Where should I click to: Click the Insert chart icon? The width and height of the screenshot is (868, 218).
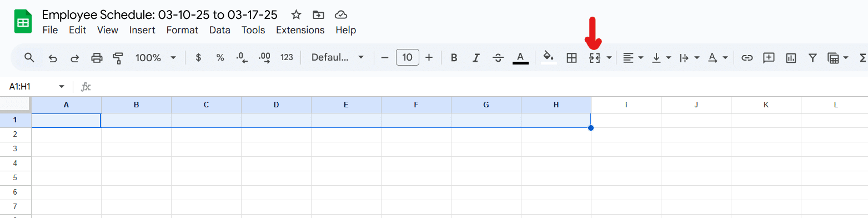click(791, 58)
